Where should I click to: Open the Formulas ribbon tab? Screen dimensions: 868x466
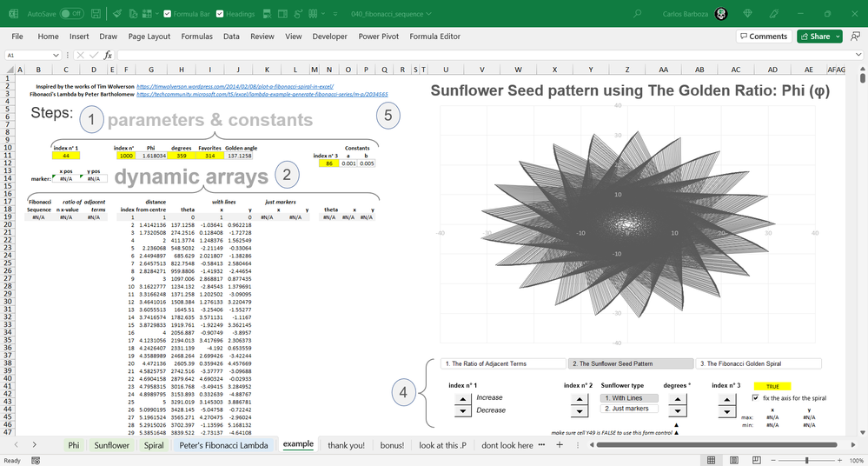tap(196, 36)
